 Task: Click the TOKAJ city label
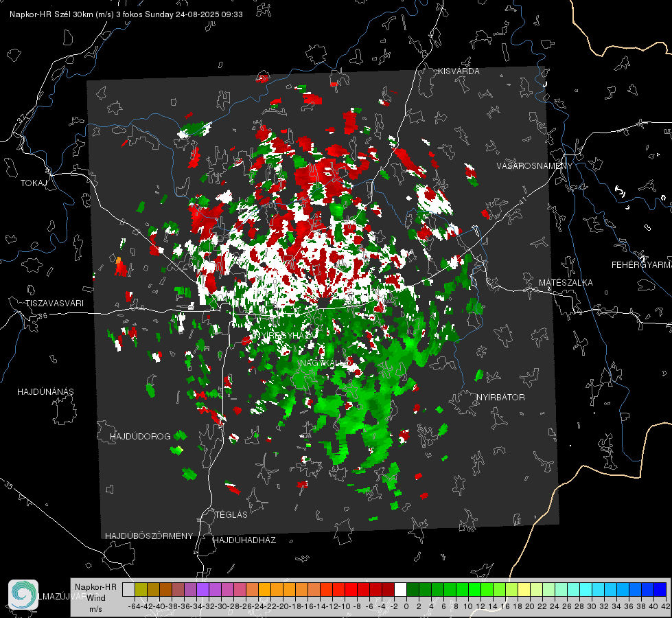point(34,183)
